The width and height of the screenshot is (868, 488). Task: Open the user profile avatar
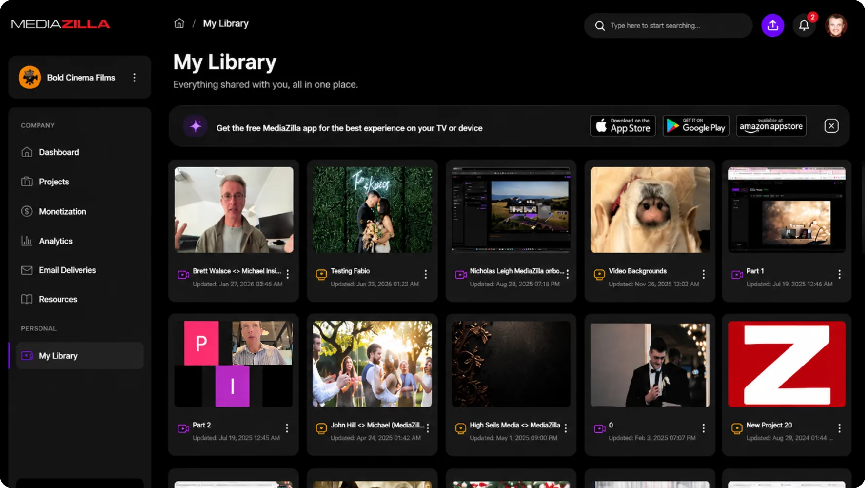click(x=836, y=25)
